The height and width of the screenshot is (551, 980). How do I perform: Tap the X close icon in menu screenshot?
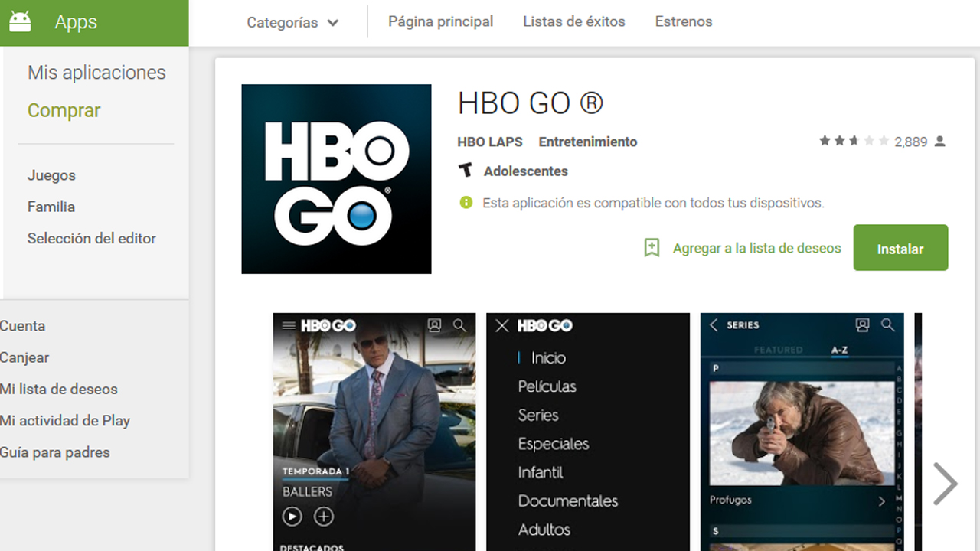click(501, 326)
